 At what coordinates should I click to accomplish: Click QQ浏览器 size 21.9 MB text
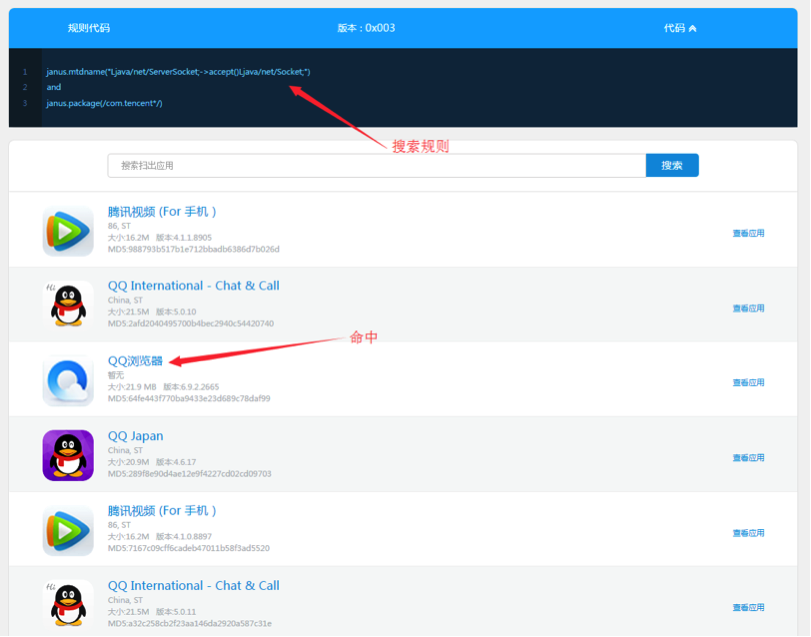pos(132,387)
